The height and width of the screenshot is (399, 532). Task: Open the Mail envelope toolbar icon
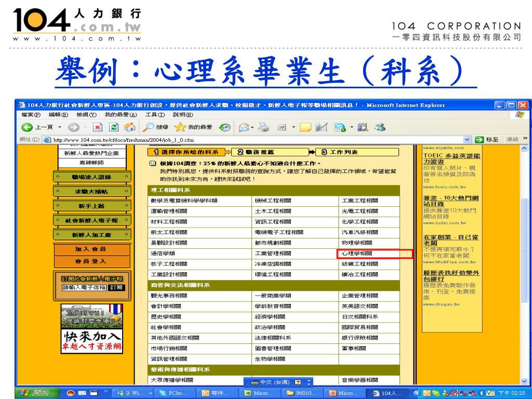click(x=244, y=127)
